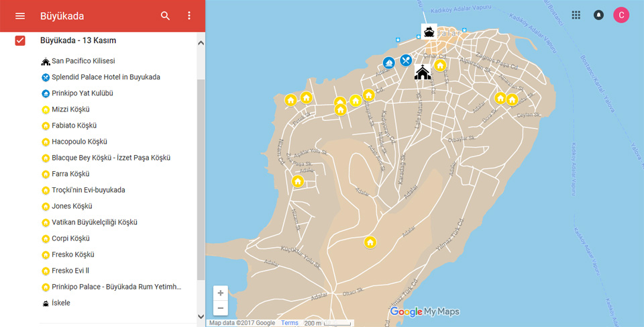Viewport: 644px width, 327px height.
Task: Click the ferry icon beside İskele
Action: coord(46,303)
